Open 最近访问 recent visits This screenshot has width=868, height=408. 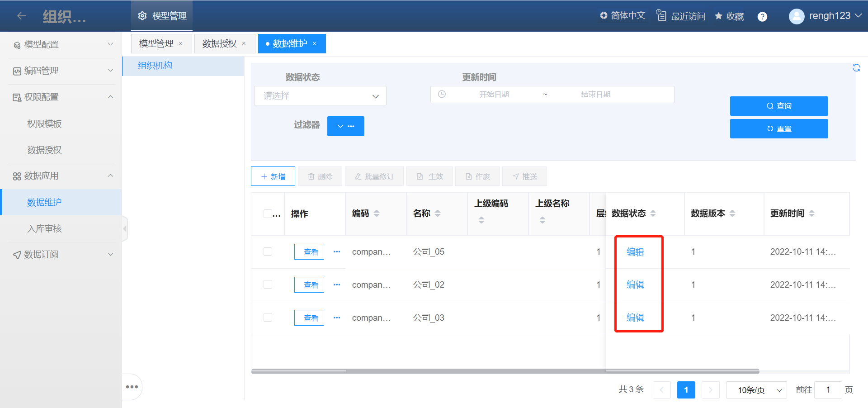coord(681,16)
